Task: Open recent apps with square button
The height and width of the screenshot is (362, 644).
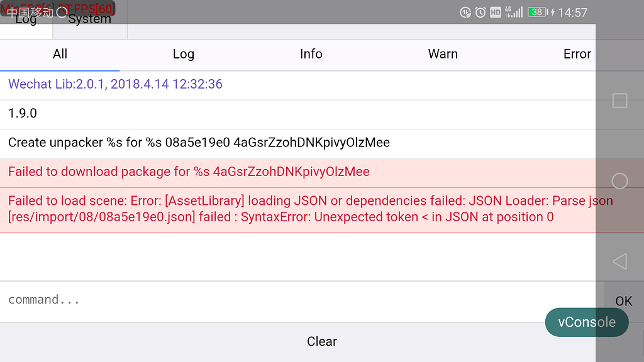Action: click(x=619, y=101)
